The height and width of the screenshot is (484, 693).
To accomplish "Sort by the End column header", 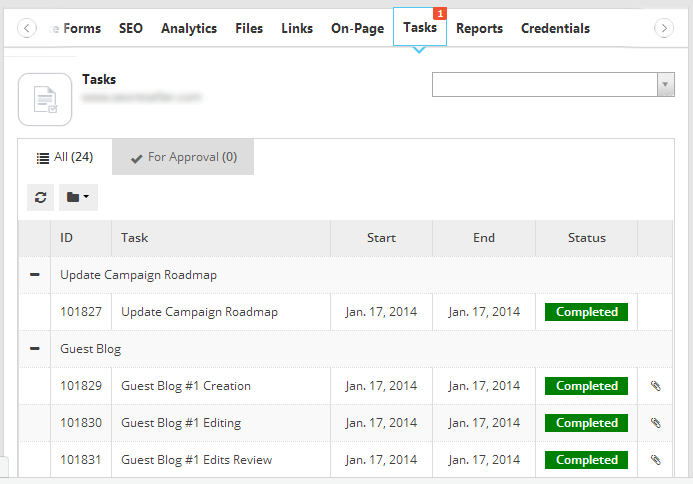I will tap(484, 238).
